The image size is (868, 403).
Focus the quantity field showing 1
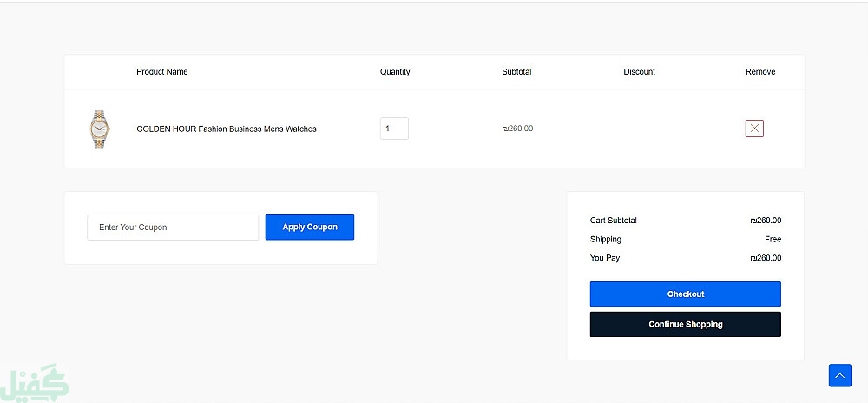[x=394, y=129]
